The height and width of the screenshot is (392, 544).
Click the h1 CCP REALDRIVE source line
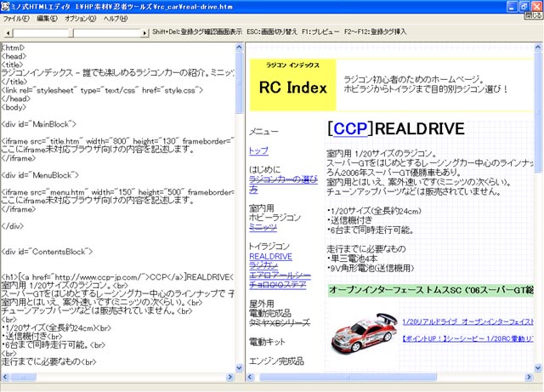[x=118, y=277]
